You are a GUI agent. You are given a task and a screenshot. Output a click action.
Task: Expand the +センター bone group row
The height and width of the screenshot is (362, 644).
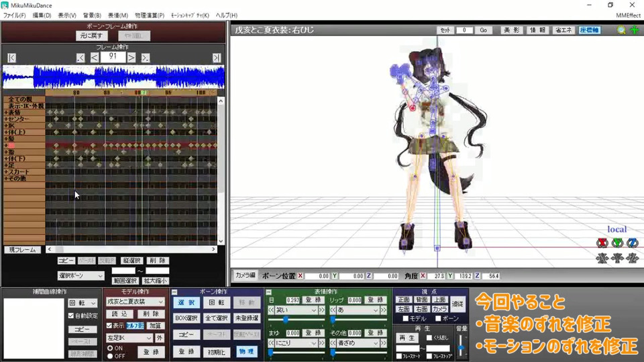pos(24,119)
